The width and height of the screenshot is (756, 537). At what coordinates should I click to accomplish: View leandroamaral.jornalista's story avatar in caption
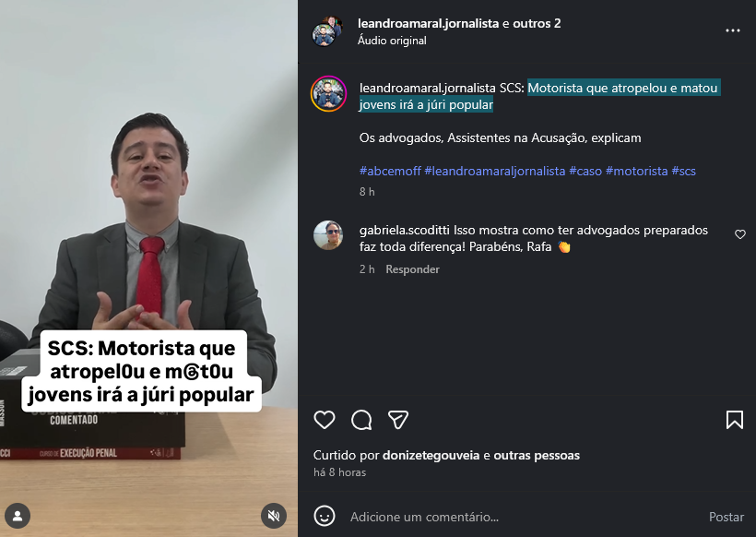pos(328,93)
